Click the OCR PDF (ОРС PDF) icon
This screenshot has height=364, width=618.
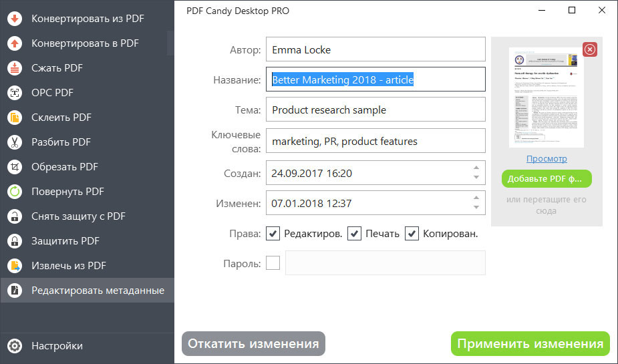click(x=14, y=93)
